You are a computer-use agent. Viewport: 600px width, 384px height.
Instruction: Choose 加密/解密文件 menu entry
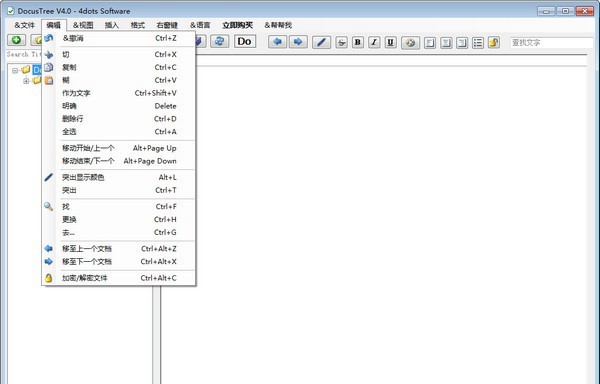[x=119, y=278]
